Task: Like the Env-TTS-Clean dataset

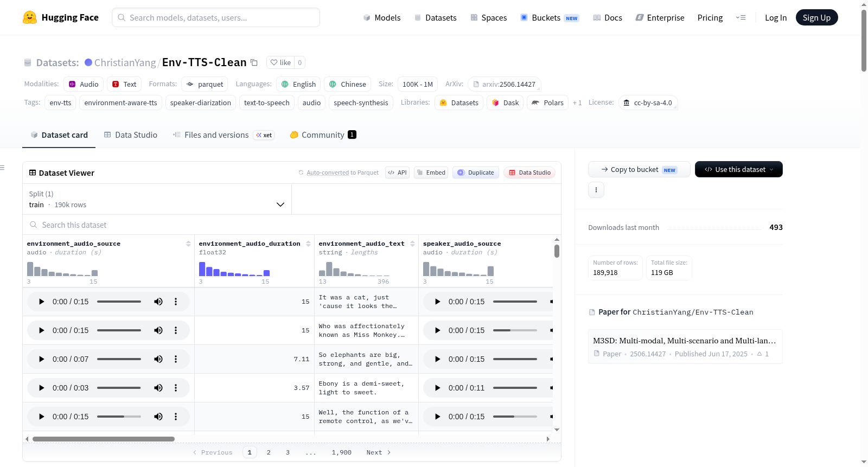Action: pos(281,62)
